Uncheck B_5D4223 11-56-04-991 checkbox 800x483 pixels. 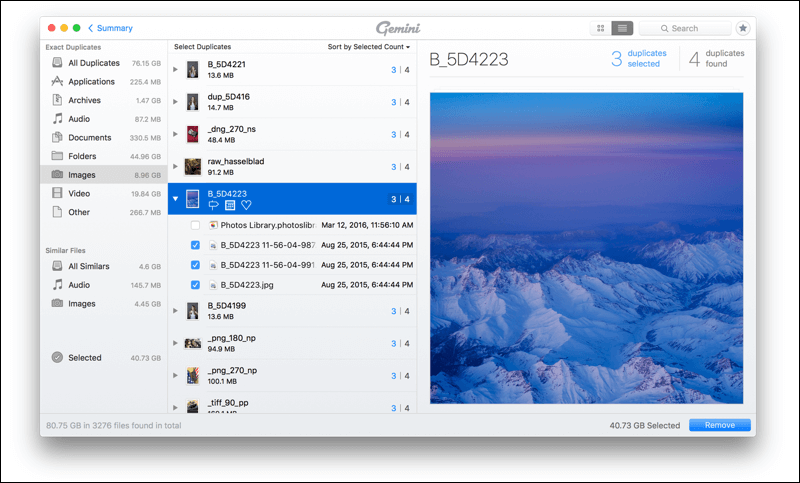[195, 265]
